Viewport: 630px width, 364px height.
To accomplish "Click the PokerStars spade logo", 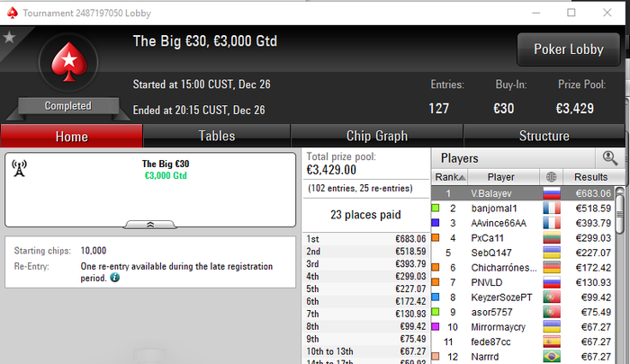I will pyautogui.click(x=68, y=62).
